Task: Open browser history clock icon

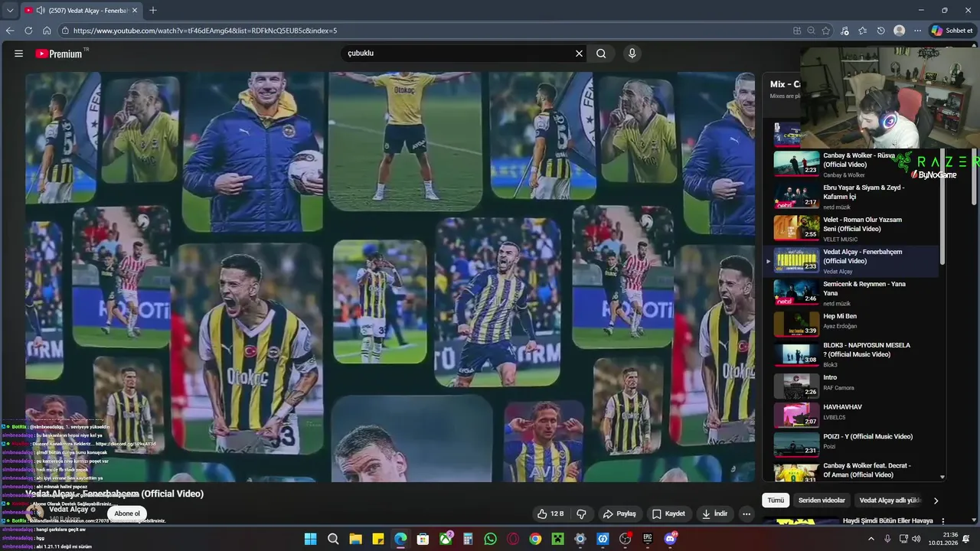Action: (881, 31)
